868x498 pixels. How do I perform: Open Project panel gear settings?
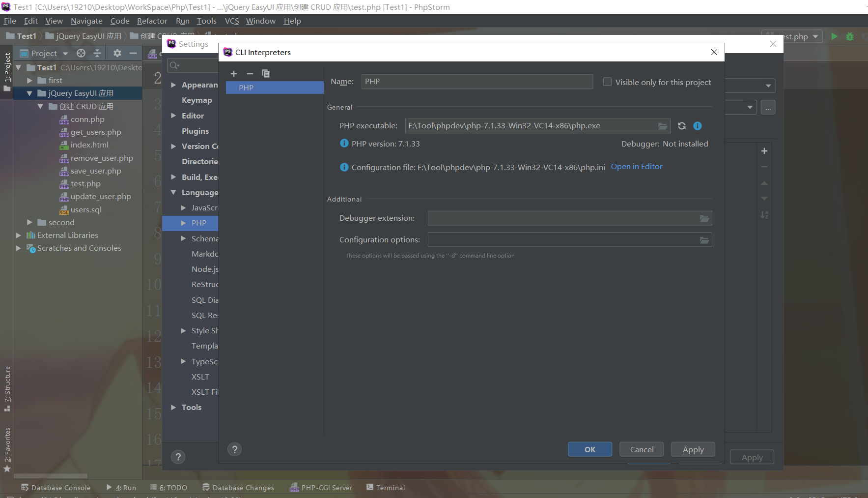tap(117, 53)
